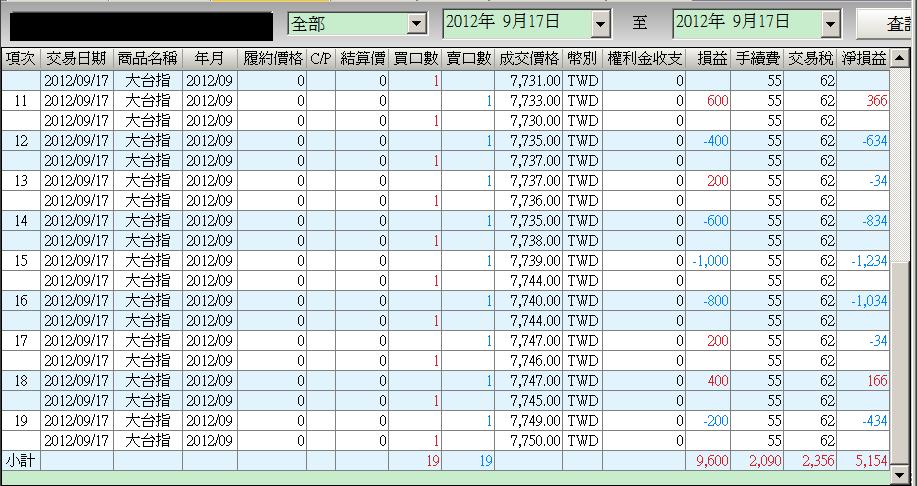The width and height of the screenshot is (917, 486).
Task: Click the 7,749.00 price cell
Action: pos(529,420)
